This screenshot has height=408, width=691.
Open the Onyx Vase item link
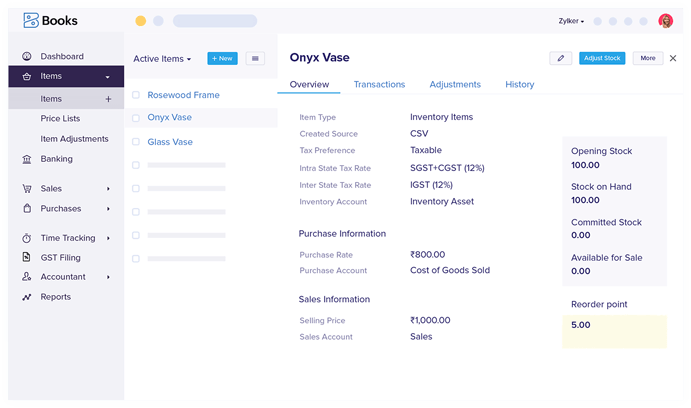(170, 118)
